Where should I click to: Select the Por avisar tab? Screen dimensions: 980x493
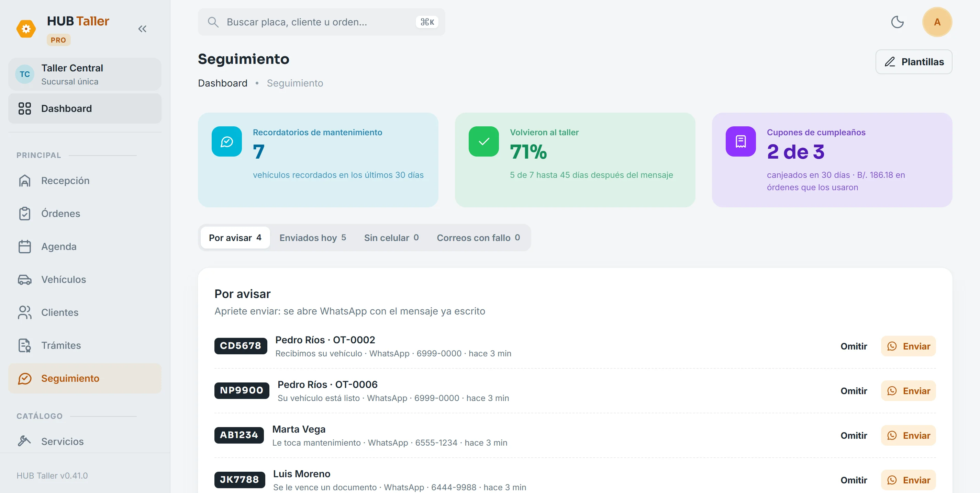pos(235,238)
